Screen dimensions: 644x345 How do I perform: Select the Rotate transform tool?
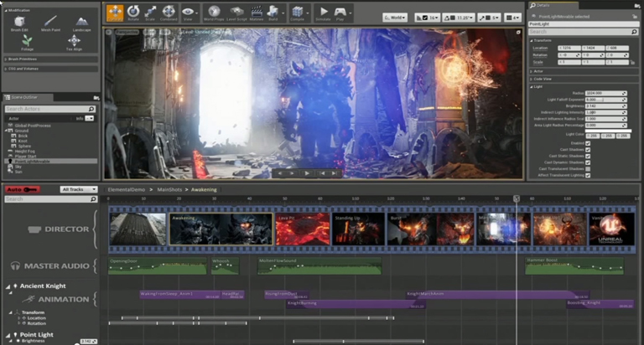coord(133,13)
